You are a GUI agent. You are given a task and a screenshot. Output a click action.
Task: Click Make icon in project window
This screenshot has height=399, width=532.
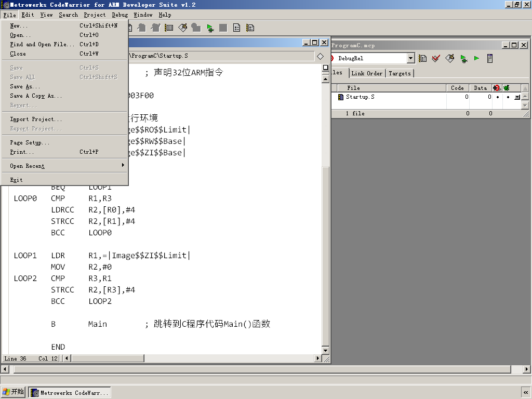pos(450,58)
